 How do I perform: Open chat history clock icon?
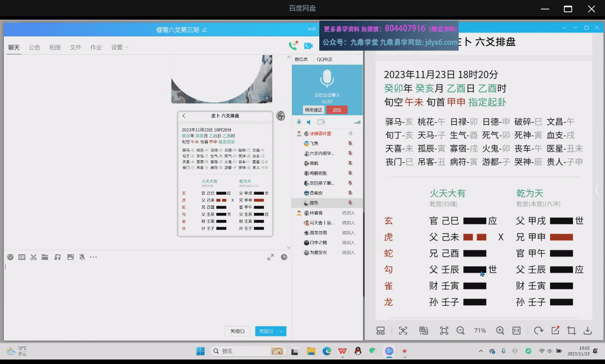(x=284, y=257)
